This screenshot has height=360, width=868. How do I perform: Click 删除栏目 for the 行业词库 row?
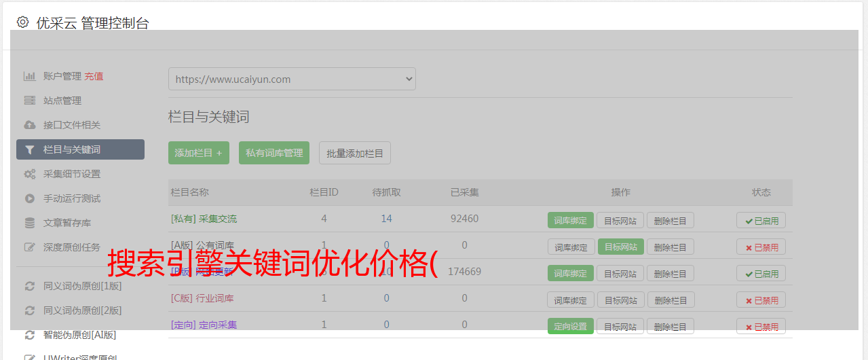coord(671,300)
